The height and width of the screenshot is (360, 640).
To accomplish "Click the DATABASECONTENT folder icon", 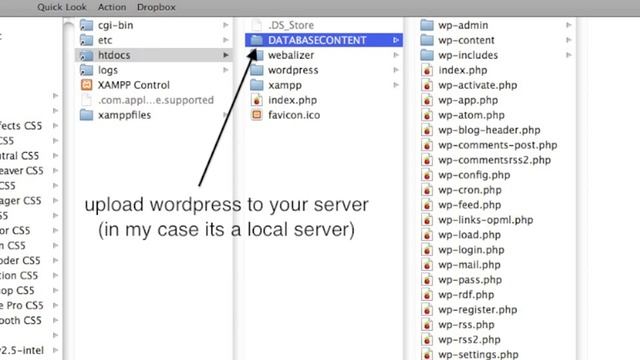I will point(256,40).
